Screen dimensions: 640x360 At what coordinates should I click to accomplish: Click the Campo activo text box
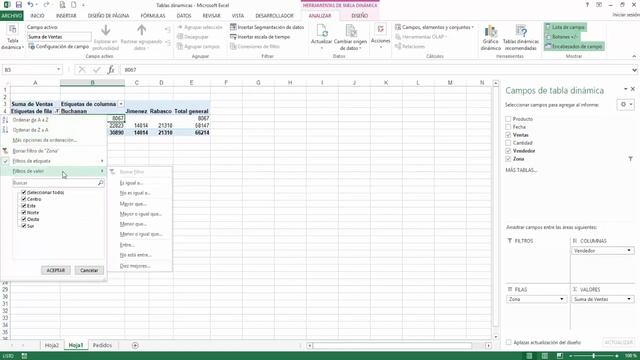click(59, 37)
